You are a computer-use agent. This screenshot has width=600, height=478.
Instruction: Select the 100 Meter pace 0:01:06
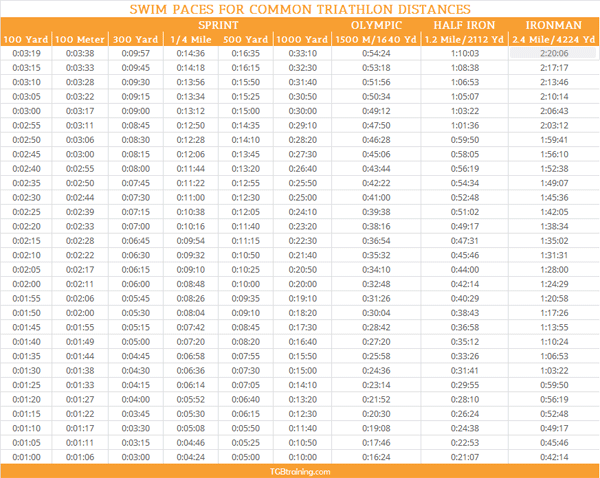[80, 457]
